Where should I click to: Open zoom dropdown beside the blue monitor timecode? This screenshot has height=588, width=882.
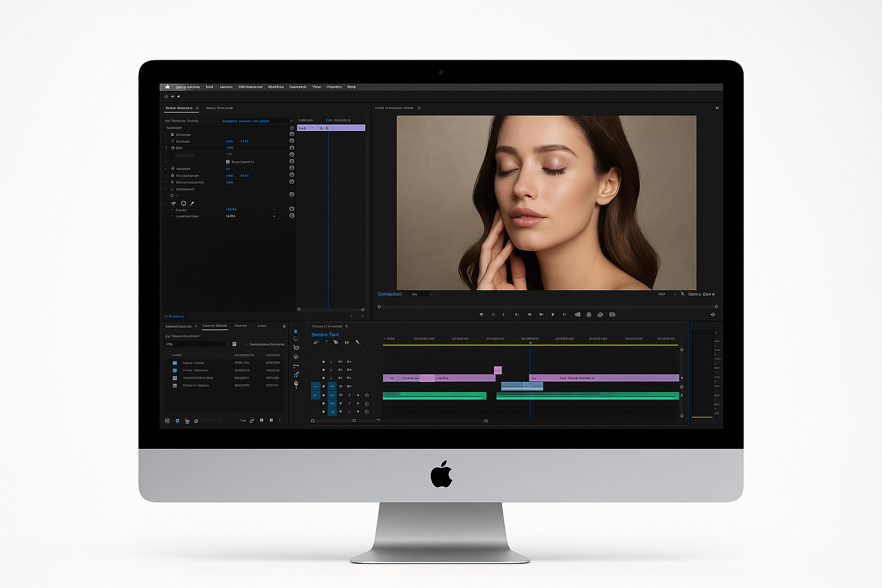[422, 295]
